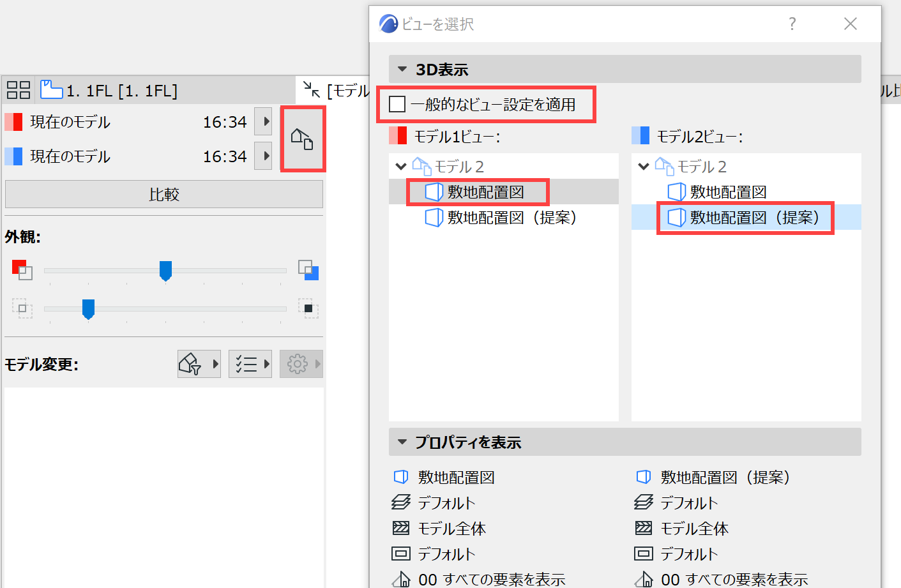Image resolution: width=901 pixels, height=588 pixels.
Task: Collapse モデル2 tree under モデル1ビュー
Action: 401,165
